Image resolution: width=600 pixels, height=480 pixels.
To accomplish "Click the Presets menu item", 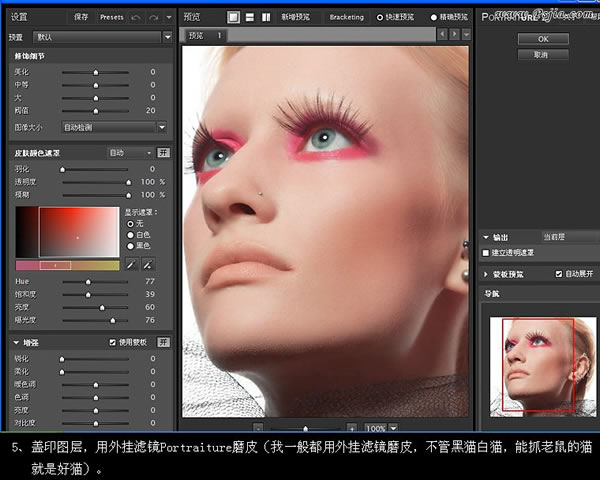I will point(111,17).
